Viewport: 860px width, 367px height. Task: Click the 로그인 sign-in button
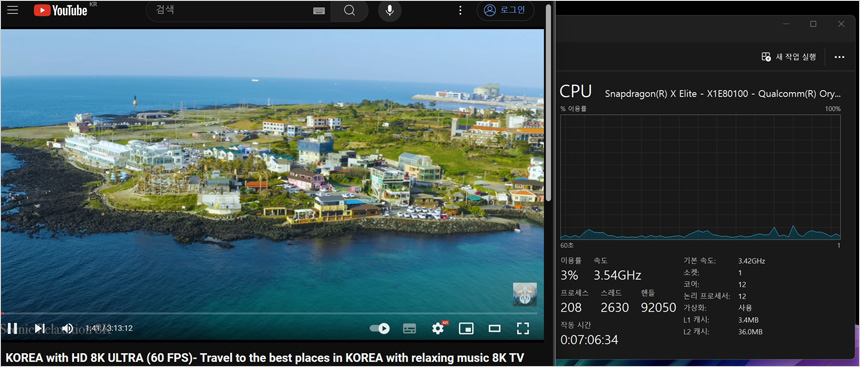point(505,10)
